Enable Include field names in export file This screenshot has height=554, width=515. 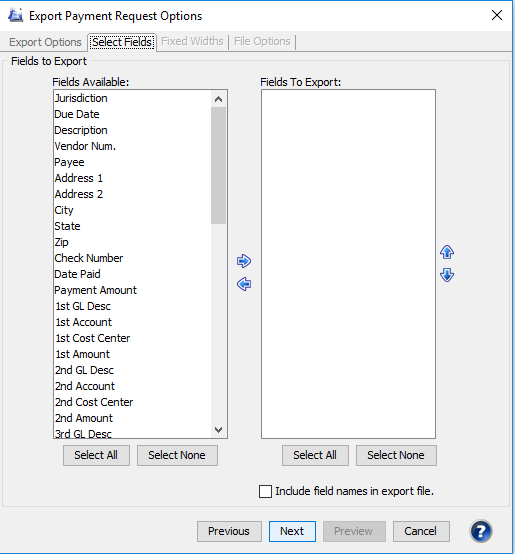click(265, 491)
